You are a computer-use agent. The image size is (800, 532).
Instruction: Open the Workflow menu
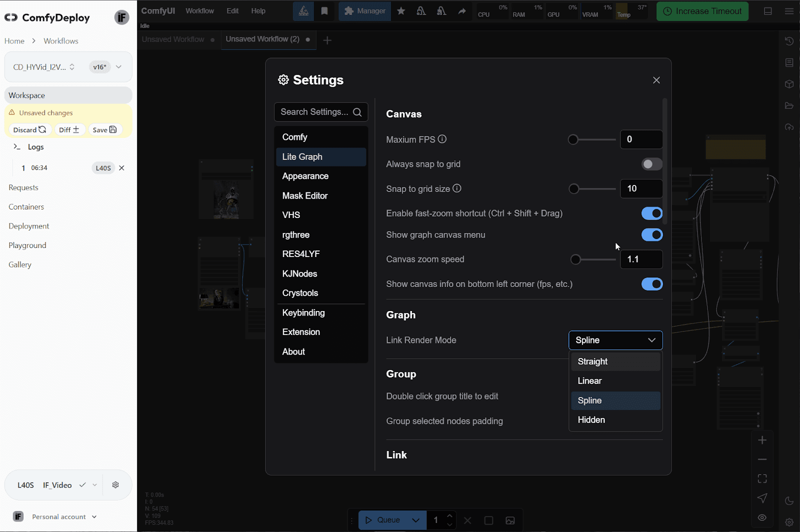tap(199, 11)
